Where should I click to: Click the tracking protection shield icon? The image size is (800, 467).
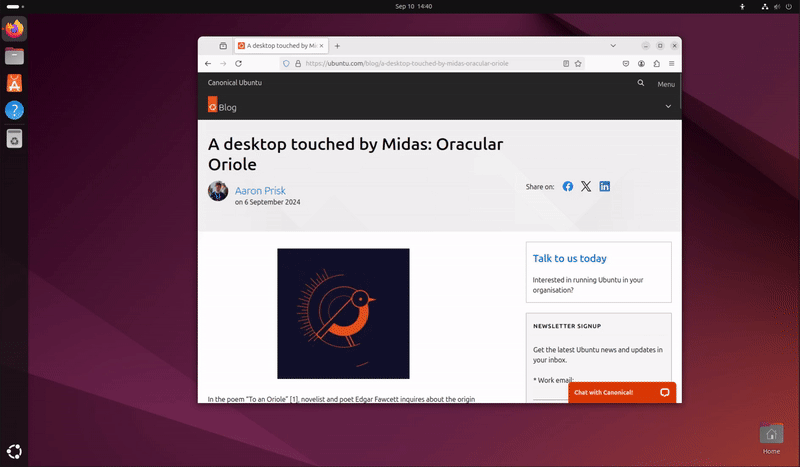coord(286,64)
